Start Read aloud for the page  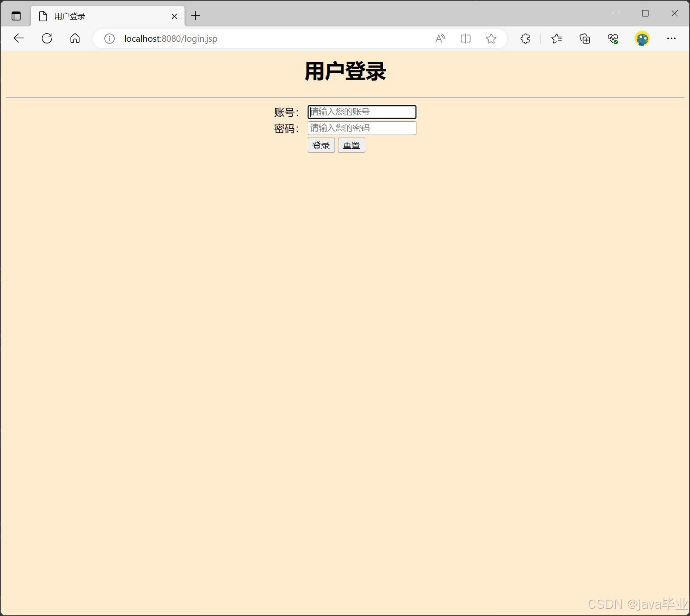click(x=440, y=38)
